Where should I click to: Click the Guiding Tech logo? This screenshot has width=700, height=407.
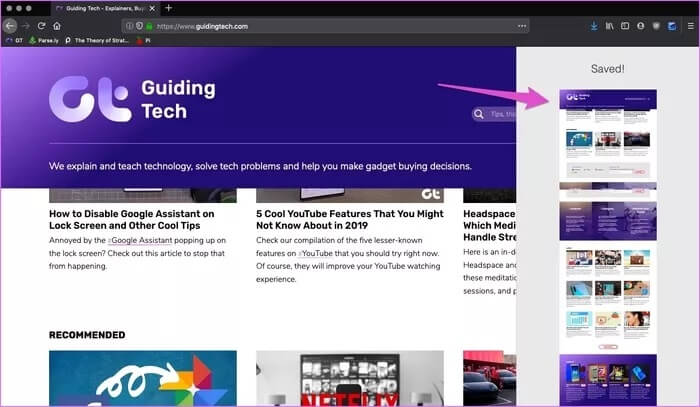[x=132, y=99]
